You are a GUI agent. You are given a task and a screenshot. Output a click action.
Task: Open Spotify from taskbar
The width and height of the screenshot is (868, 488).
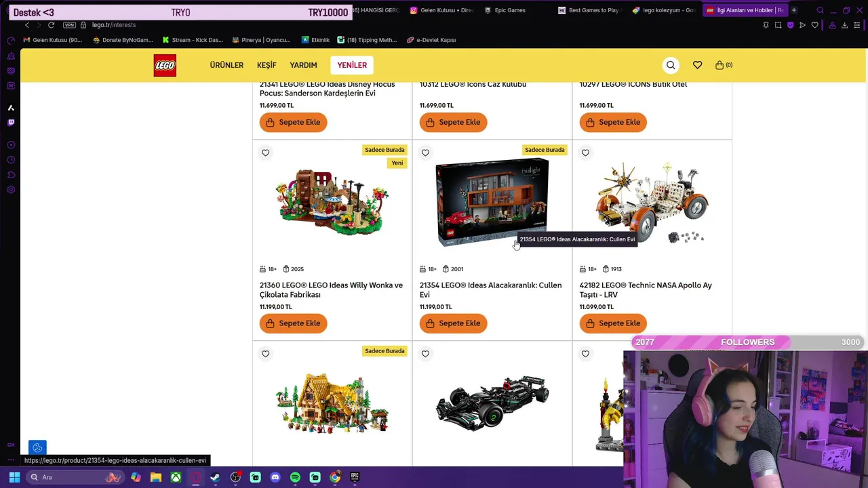point(295,477)
